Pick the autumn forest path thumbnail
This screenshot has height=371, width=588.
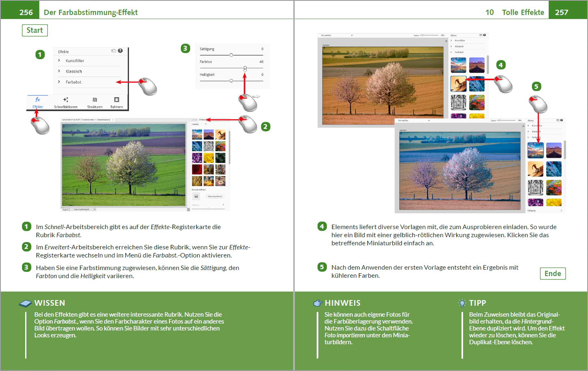[x=209, y=169]
